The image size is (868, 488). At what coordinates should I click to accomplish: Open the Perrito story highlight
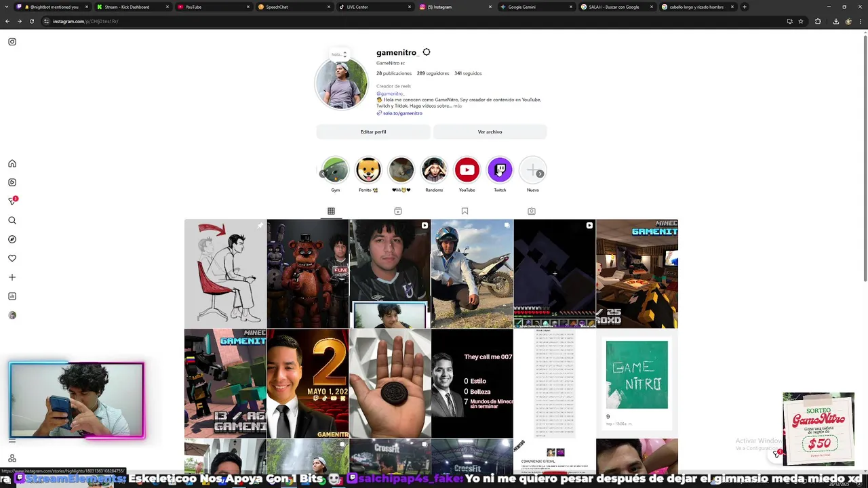pyautogui.click(x=368, y=170)
